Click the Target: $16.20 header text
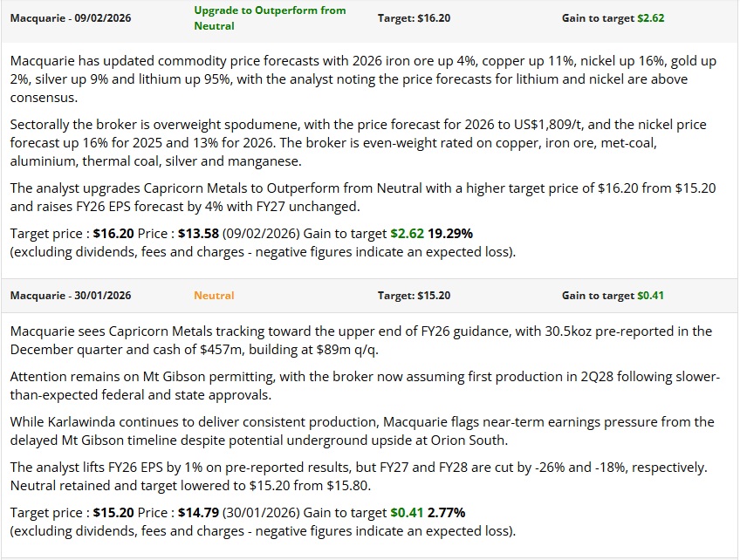Screen dimensions: 740x560 tap(414, 18)
